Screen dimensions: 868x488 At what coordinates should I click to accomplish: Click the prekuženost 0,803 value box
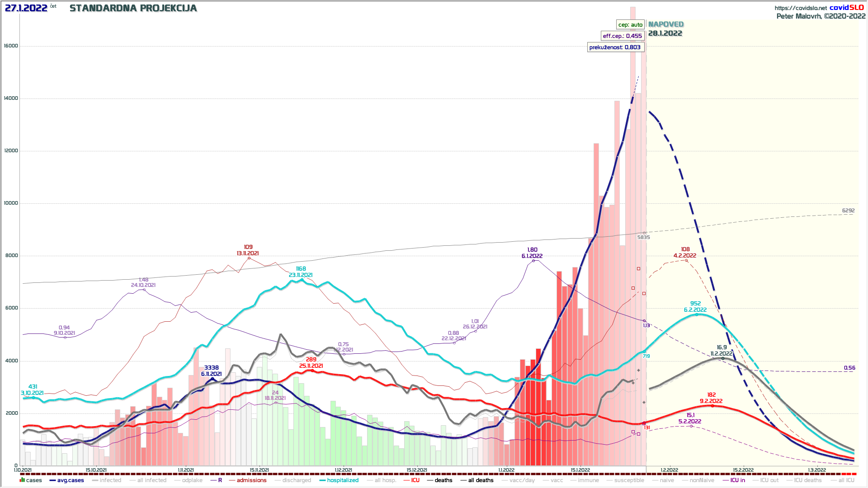click(x=615, y=47)
